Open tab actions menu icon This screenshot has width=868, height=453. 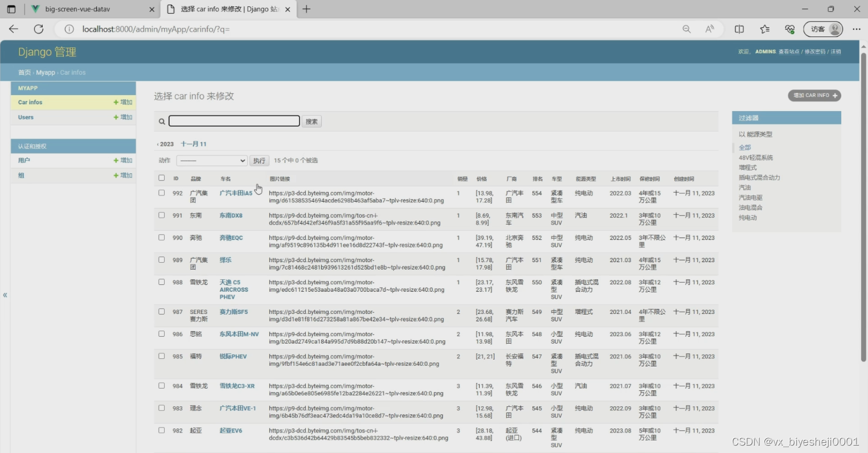(x=11, y=9)
